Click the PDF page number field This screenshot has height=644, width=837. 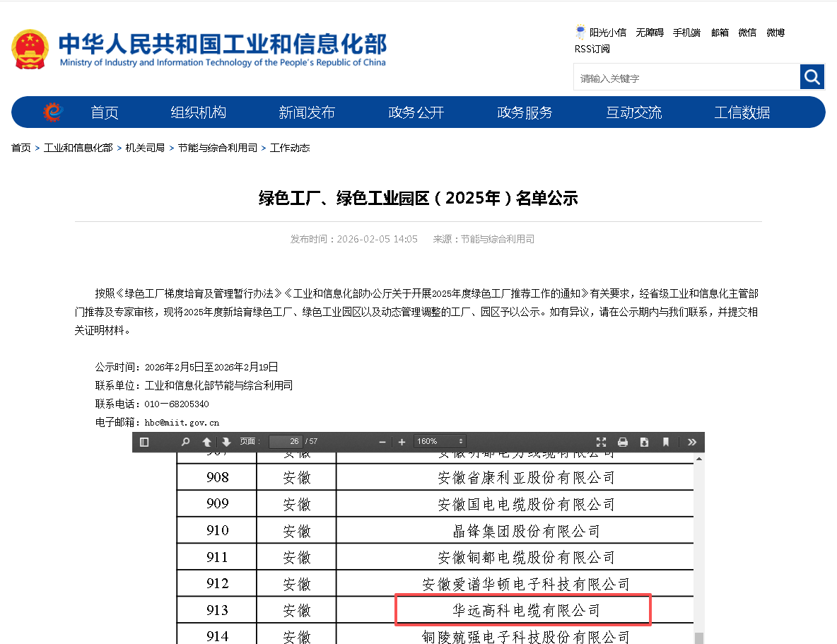[286, 442]
